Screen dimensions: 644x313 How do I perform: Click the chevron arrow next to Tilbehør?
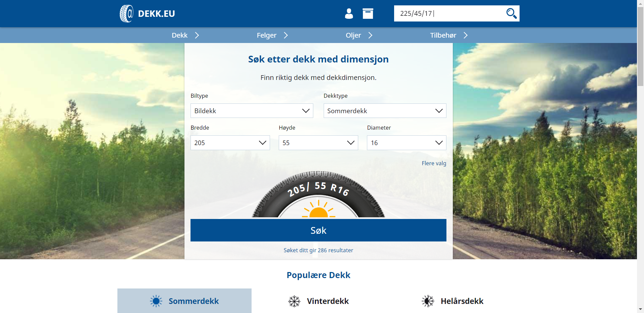(x=466, y=35)
